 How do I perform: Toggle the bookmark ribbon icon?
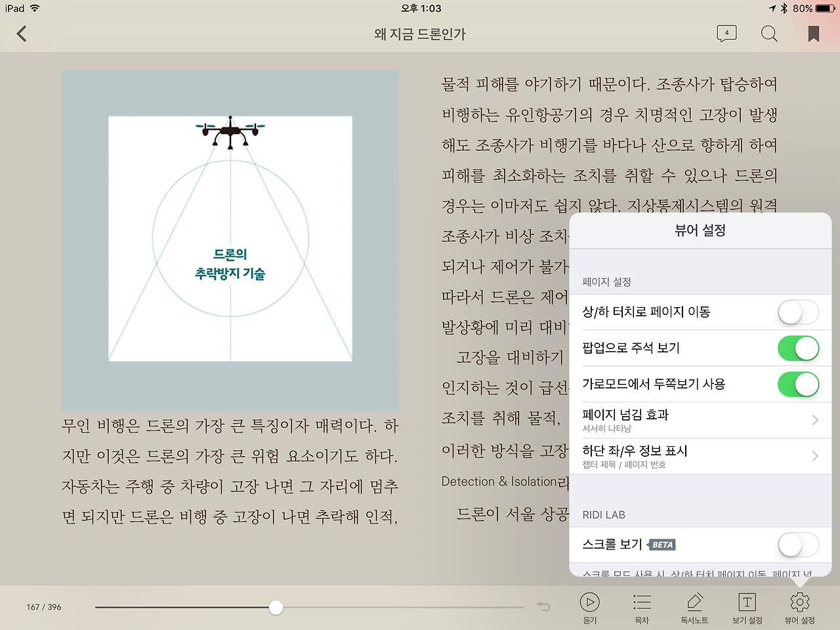[x=814, y=33]
